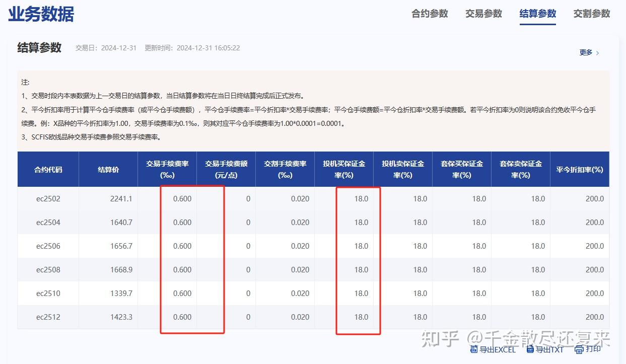Select contract code ec2502
Screen dimensions: 626x364
(x=48, y=199)
